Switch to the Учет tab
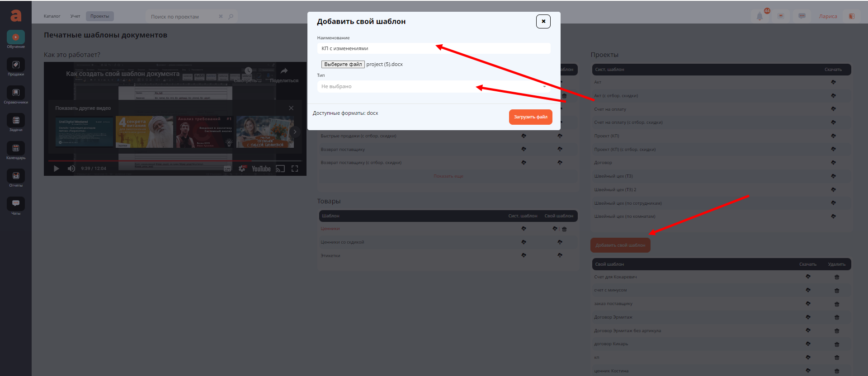The image size is (868, 376). pyautogui.click(x=75, y=16)
